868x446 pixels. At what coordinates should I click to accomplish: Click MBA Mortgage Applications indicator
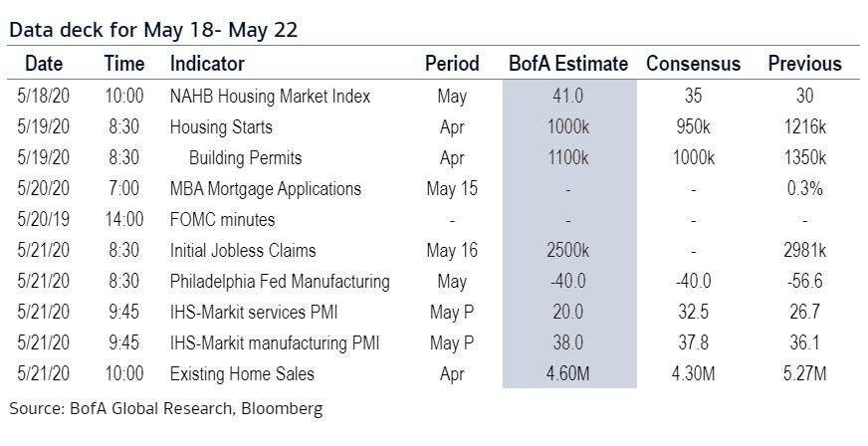(266, 189)
